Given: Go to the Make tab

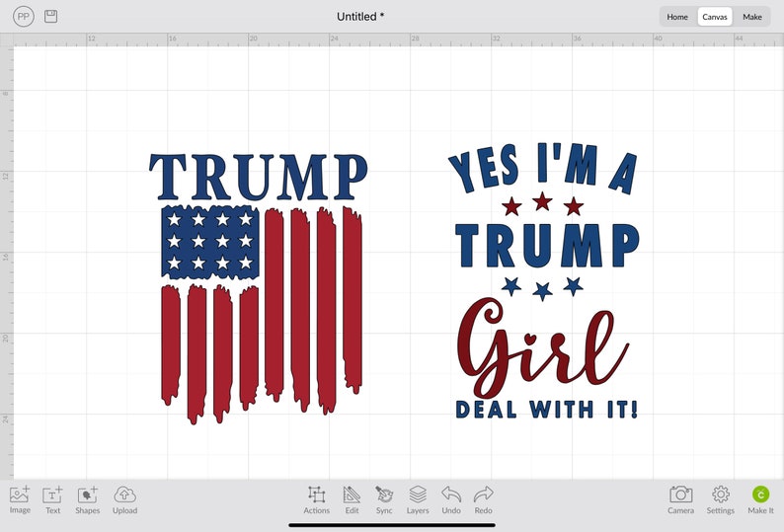Looking at the screenshot, I should [752, 17].
